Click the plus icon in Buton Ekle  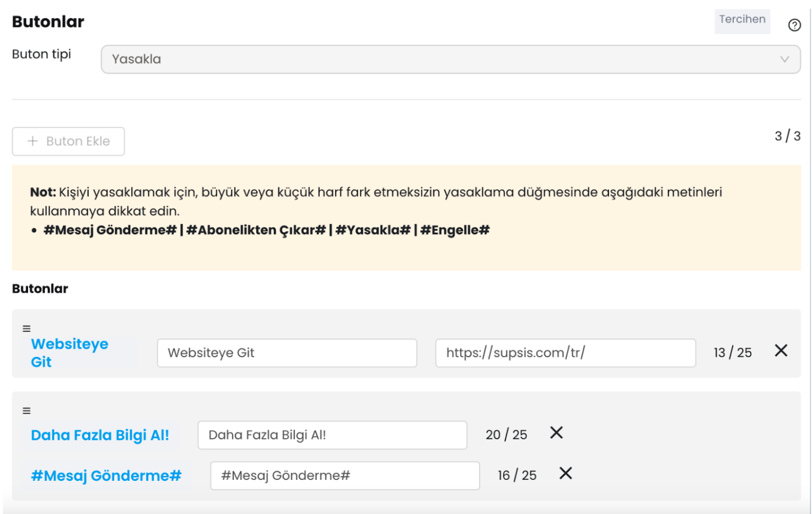[x=33, y=141]
